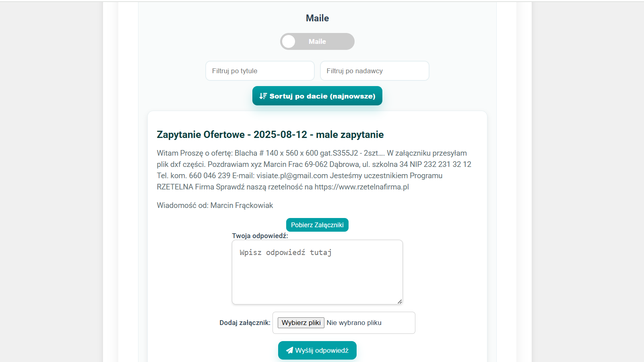Screen dimensions: 644x362
Task: Toggle the Maile switch
Action: pyautogui.click(x=317, y=41)
